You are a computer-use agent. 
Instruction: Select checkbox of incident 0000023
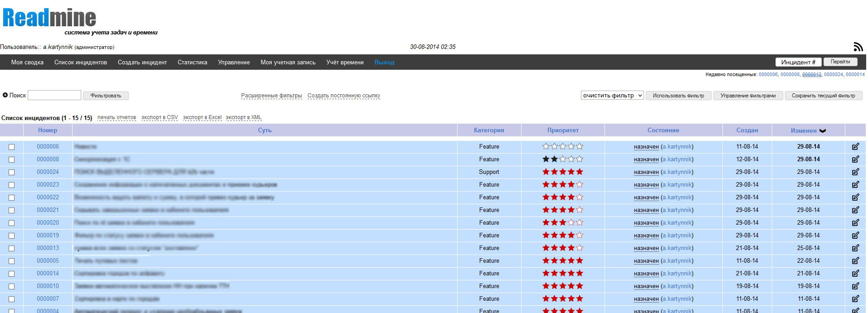pos(12,185)
